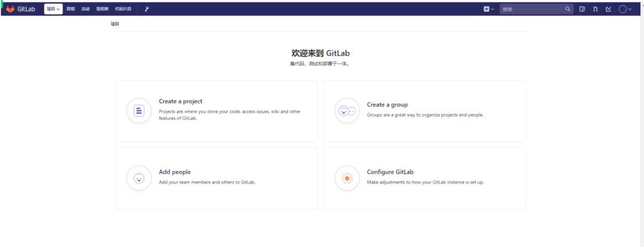Go to 群组 in the navbar
The image size is (644, 247).
[70, 9]
